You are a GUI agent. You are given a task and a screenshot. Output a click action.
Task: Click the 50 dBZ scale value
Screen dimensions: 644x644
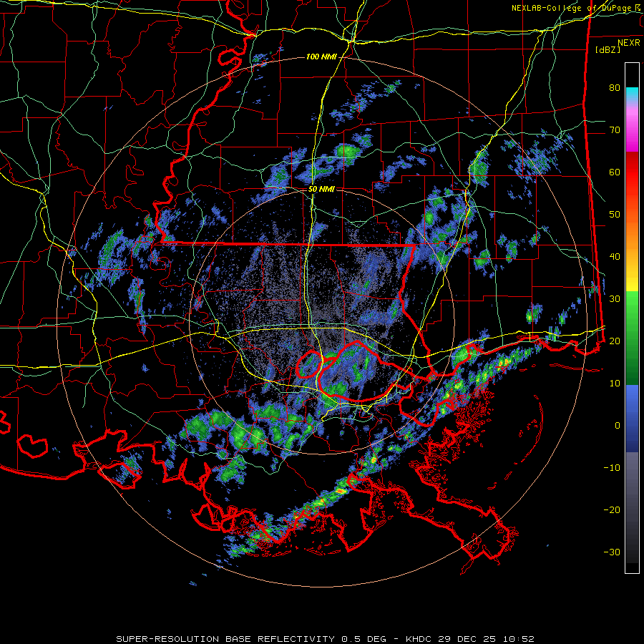[615, 215]
